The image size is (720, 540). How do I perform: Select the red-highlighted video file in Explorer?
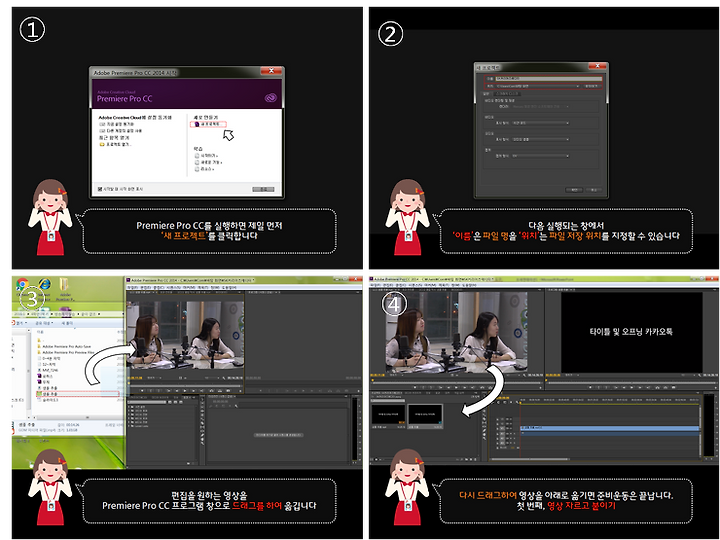point(77,394)
